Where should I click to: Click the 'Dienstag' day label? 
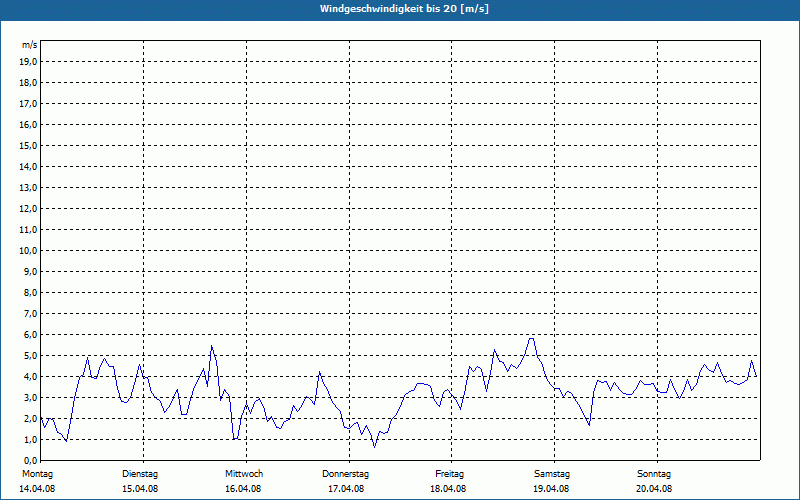point(140,474)
